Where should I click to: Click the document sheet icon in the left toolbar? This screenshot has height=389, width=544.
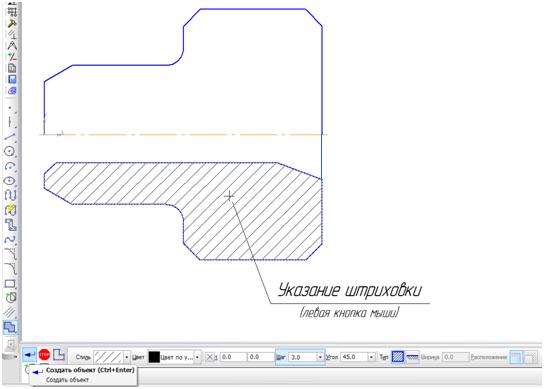[12, 68]
